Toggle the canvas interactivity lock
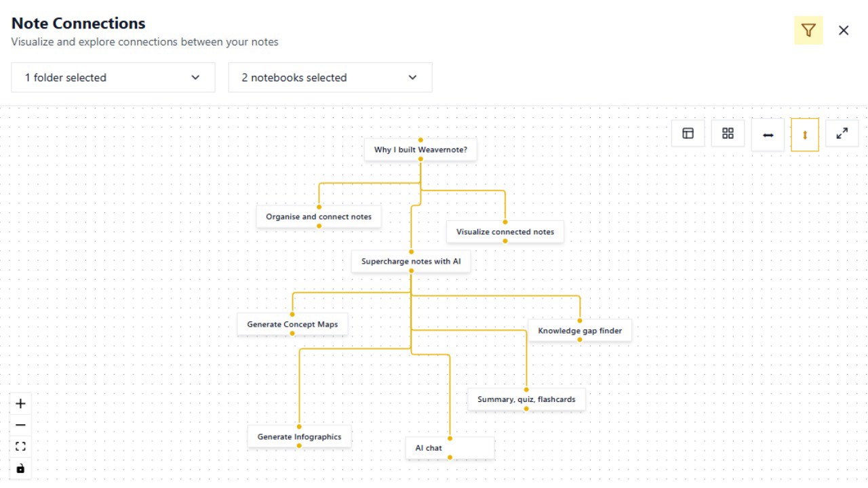 (x=20, y=468)
